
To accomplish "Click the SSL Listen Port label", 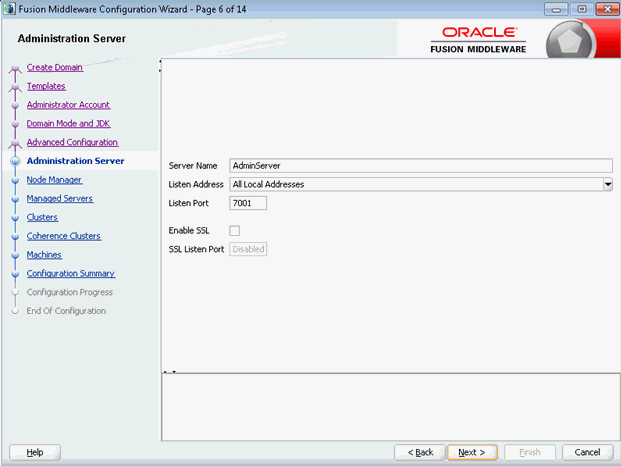I will (x=196, y=249).
